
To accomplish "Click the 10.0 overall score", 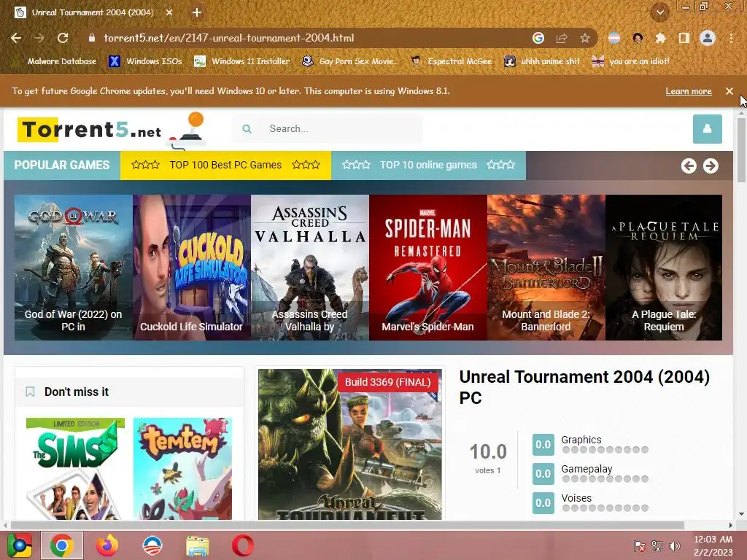I will 488,451.
